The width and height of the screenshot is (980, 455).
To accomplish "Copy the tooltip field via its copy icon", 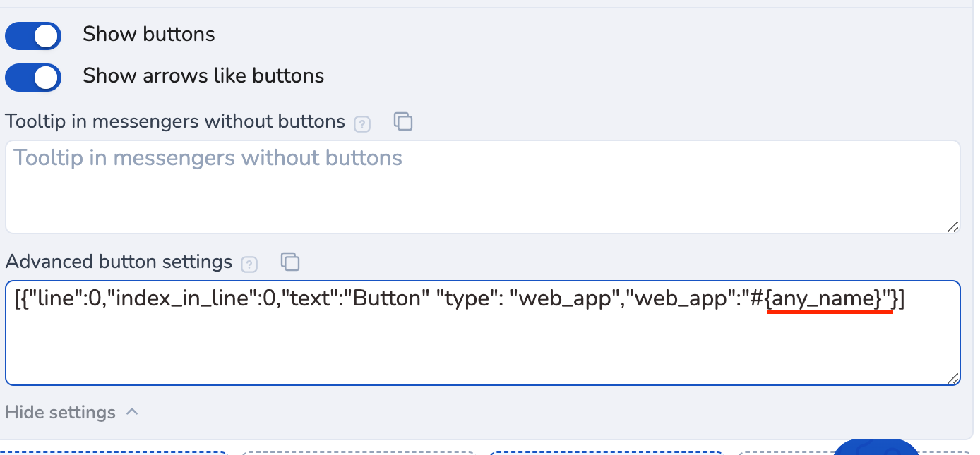I will (x=402, y=121).
